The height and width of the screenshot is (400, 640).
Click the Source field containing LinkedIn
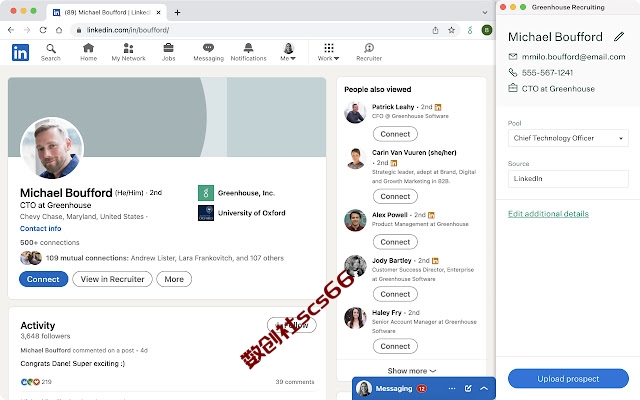click(568, 178)
